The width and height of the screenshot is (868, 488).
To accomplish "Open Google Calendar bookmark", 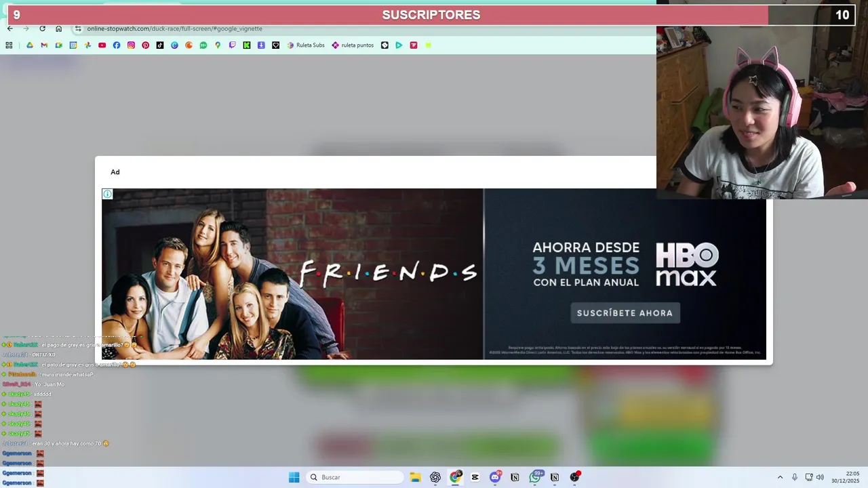I will (73, 45).
